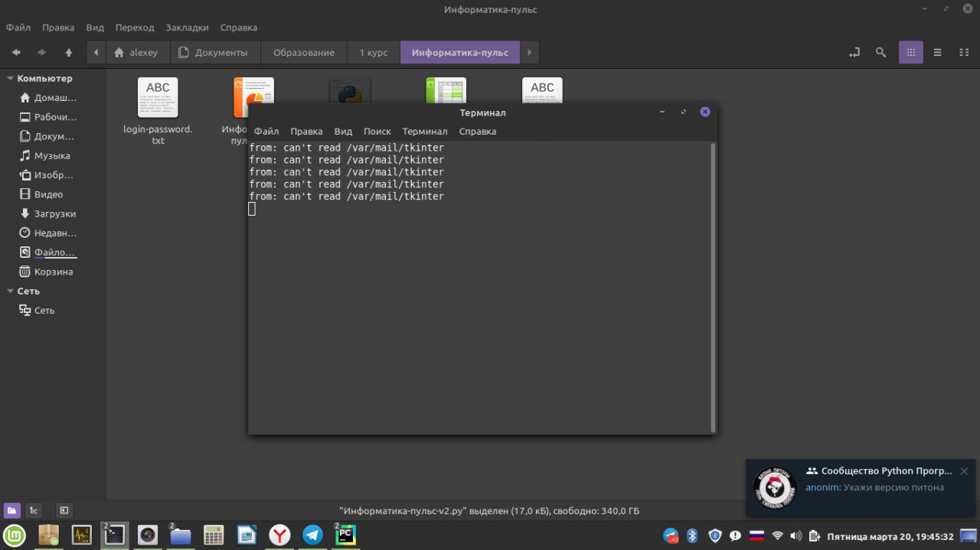Image resolution: width=980 pixels, height=550 pixels.
Task: Go forward in file manager history
Action: pyautogui.click(x=42, y=53)
